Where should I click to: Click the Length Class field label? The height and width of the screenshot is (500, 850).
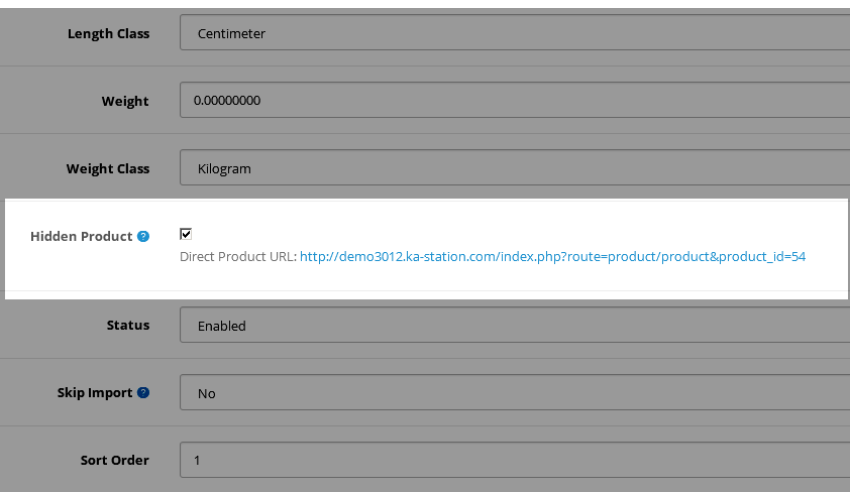[108, 34]
